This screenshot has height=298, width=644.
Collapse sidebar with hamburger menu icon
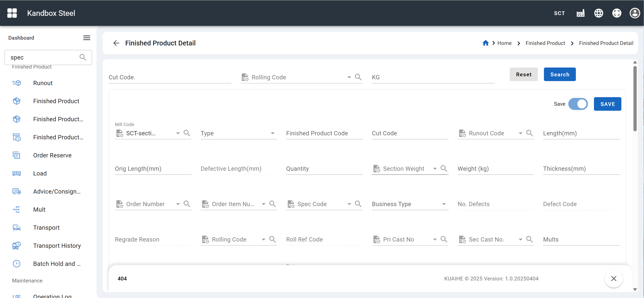pos(87,38)
